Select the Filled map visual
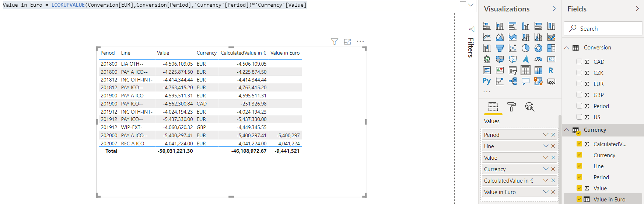 pos(500,59)
